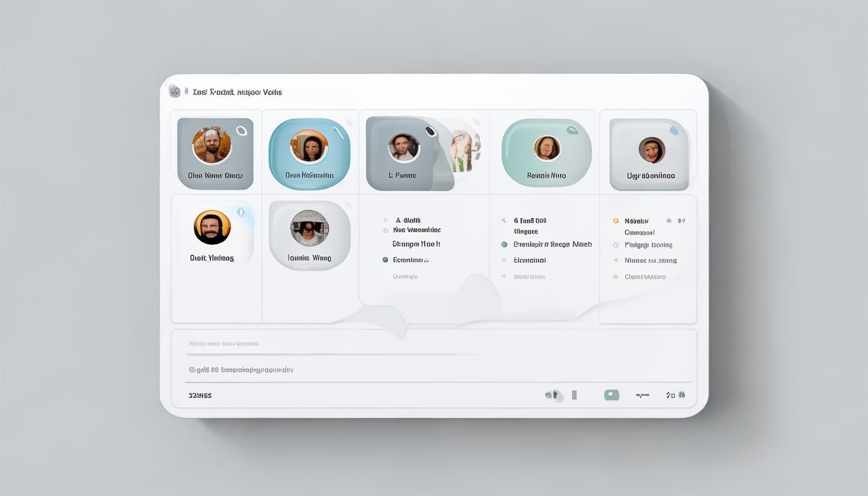This screenshot has height=496, width=868.
Task: Open the blue rounded profile card
Action: 309,154
